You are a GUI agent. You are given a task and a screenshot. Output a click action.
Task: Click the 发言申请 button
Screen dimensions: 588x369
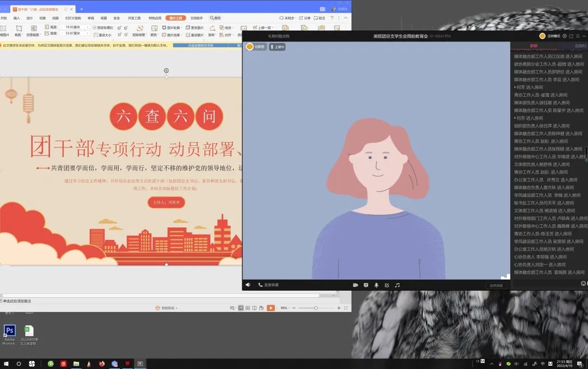[x=268, y=285]
